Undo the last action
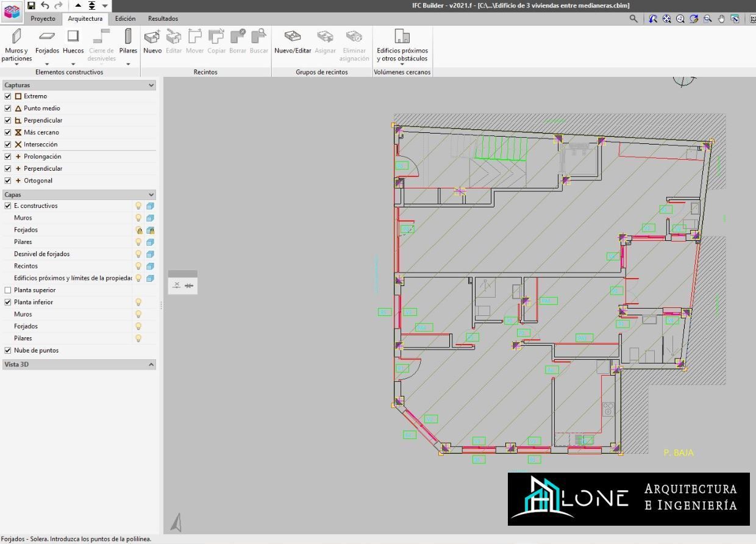 point(45,5)
